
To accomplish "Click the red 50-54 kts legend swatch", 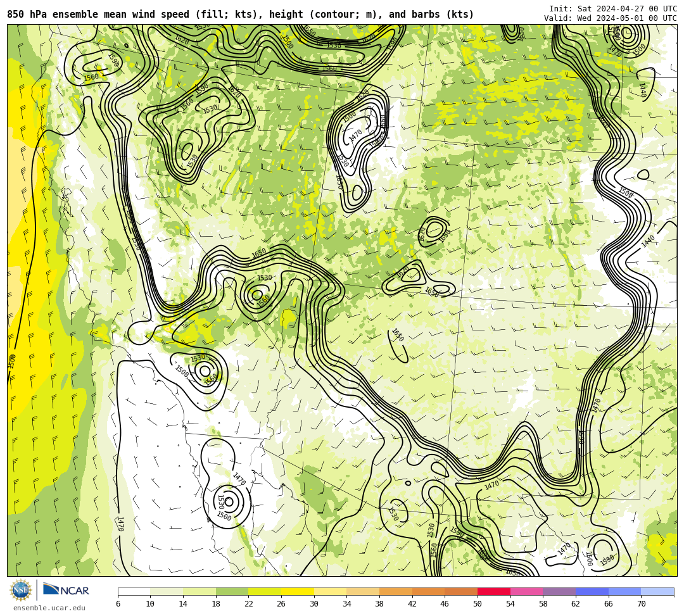I will click(494, 591).
